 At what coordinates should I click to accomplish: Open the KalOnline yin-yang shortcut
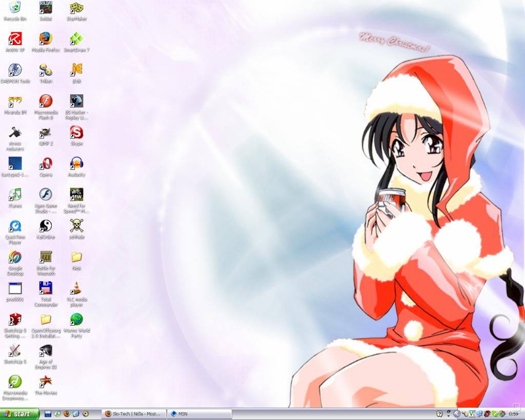(x=46, y=229)
